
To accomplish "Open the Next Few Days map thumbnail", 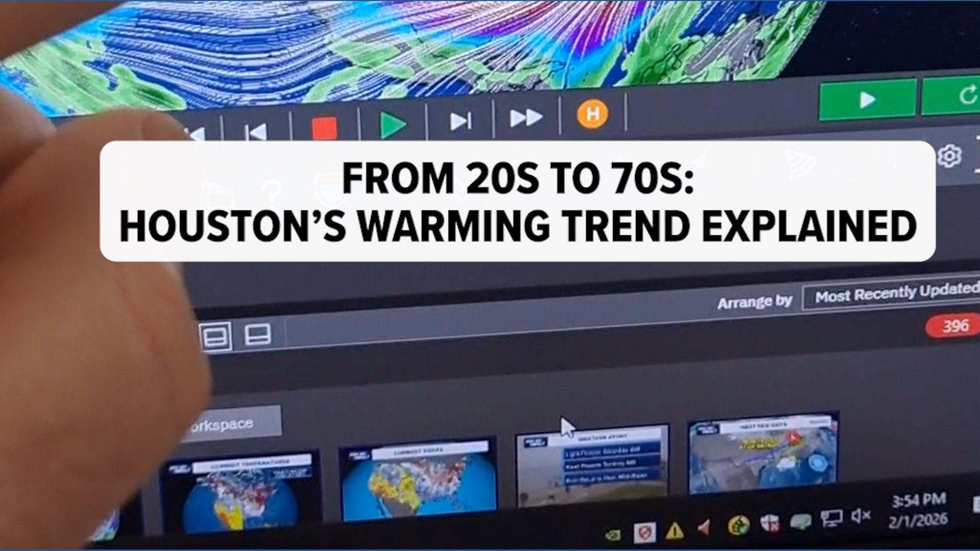I will [x=764, y=453].
